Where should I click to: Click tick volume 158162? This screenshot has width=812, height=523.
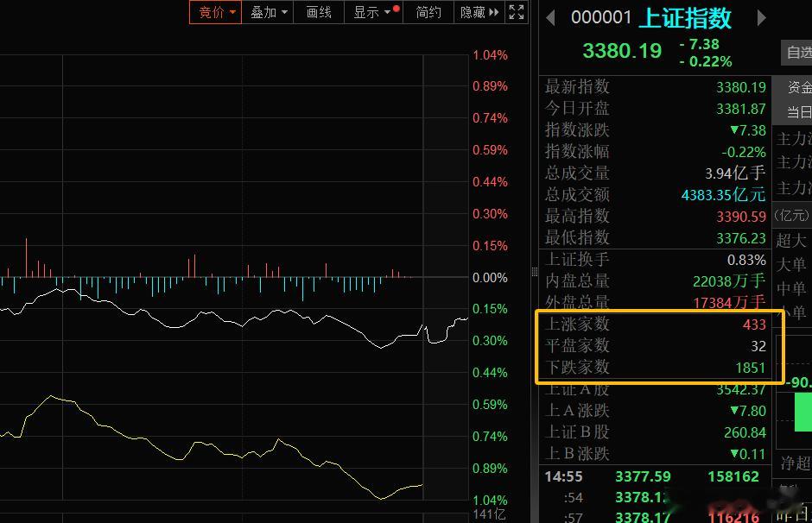click(733, 476)
